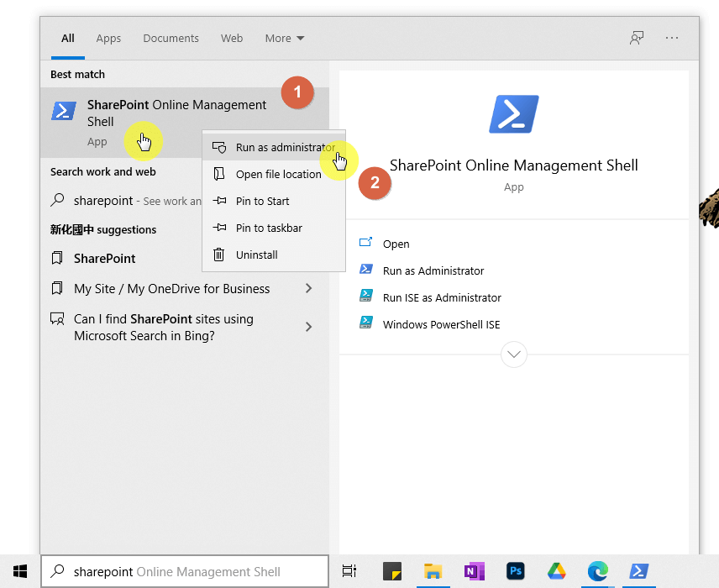Open the More dropdown filter

pos(284,38)
